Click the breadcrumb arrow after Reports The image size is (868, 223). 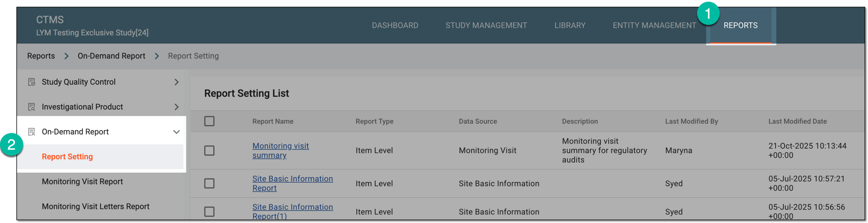click(x=66, y=56)
